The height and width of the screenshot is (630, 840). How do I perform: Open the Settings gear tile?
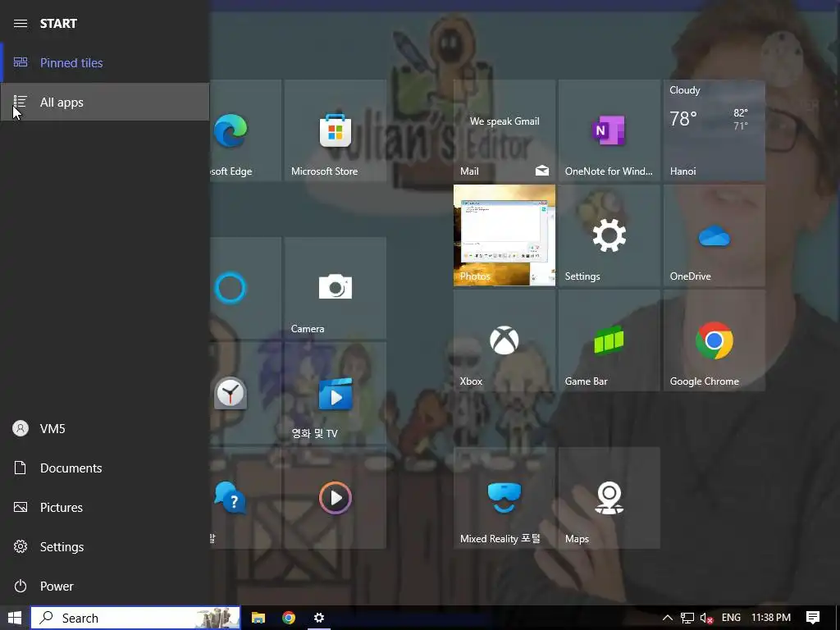(609, 235)
